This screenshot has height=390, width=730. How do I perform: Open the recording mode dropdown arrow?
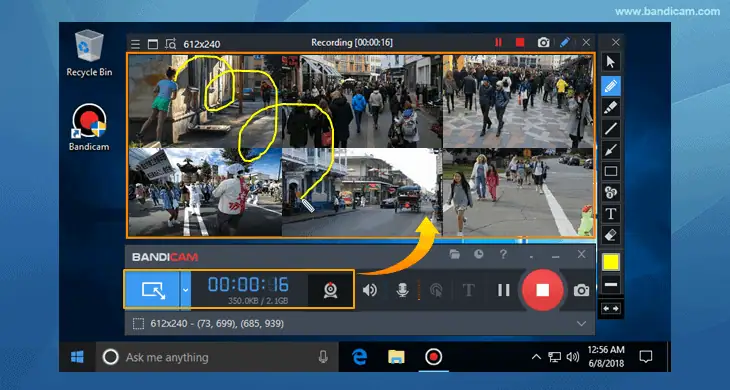185,289
